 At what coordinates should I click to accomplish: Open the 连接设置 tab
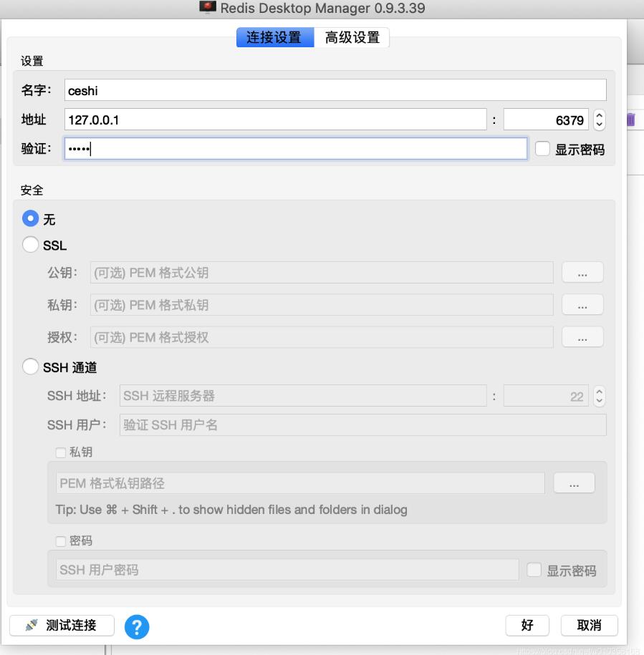tap(274, 38)
